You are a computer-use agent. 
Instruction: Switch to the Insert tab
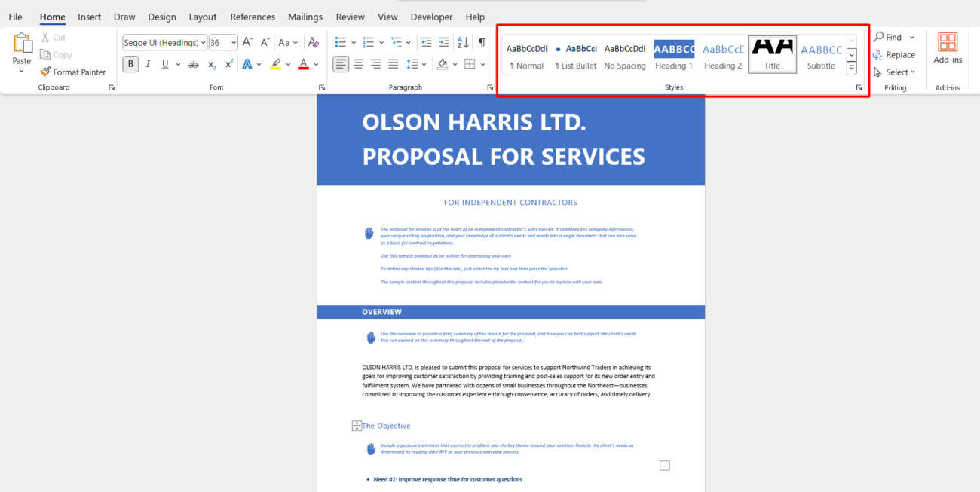pyautogui.click(x=90, y=17)
